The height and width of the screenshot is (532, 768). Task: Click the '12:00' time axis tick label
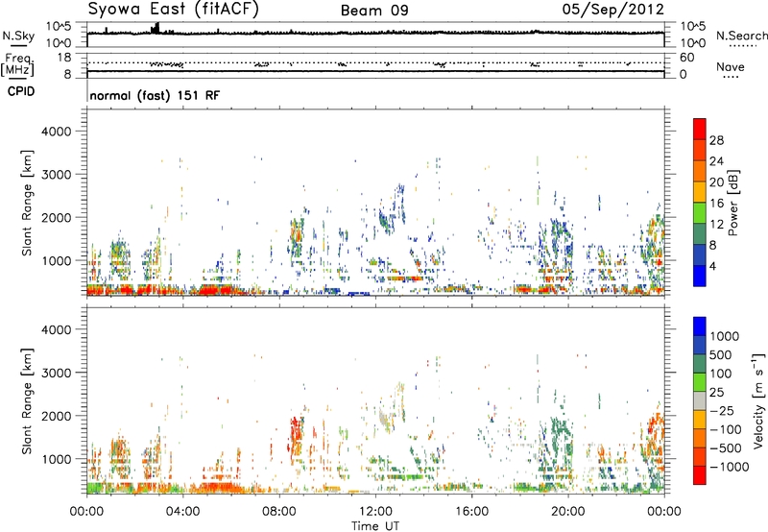coord(375,512)
